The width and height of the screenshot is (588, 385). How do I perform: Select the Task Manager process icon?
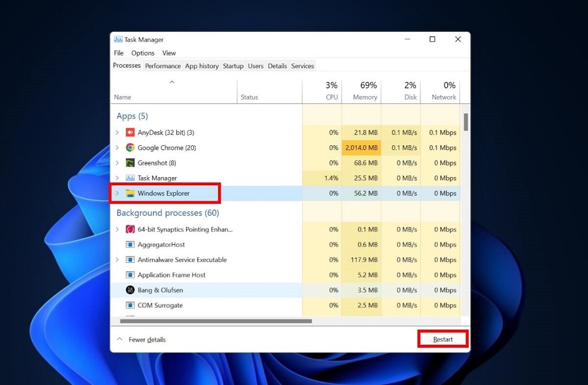(x=130, y=178)
